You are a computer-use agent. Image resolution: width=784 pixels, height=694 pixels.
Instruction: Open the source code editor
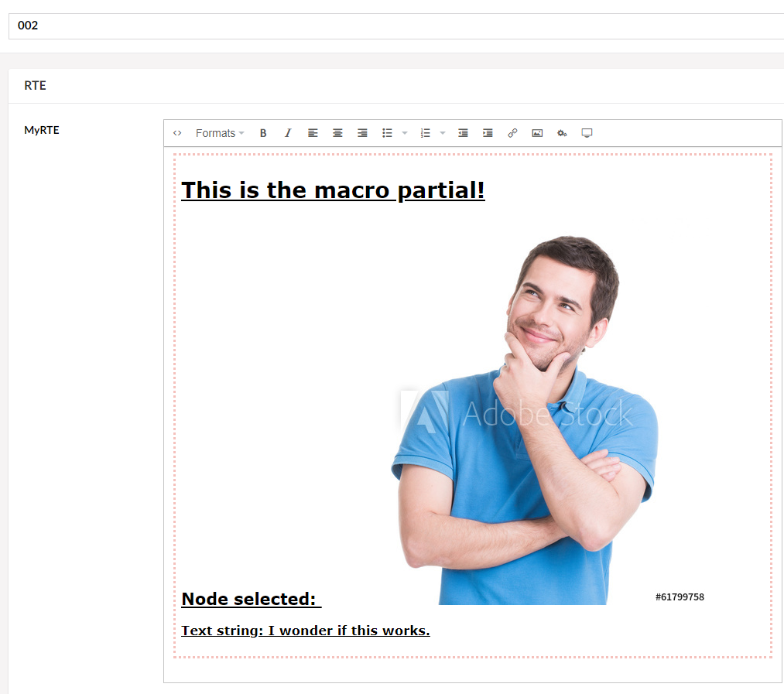coord(176,132)
